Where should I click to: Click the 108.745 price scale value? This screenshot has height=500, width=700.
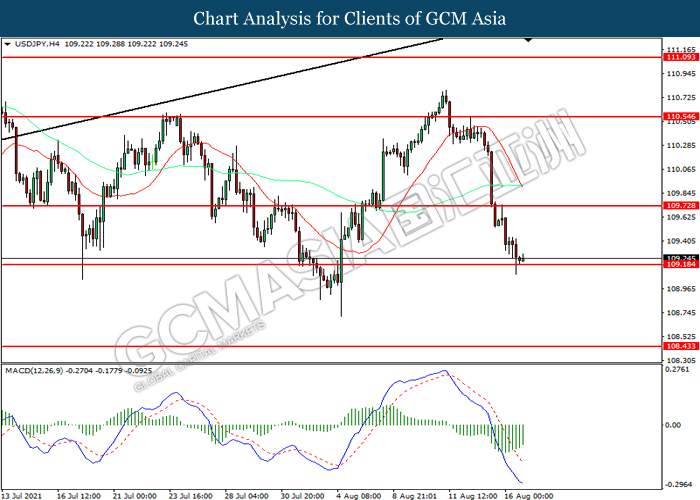pos(681,312)
